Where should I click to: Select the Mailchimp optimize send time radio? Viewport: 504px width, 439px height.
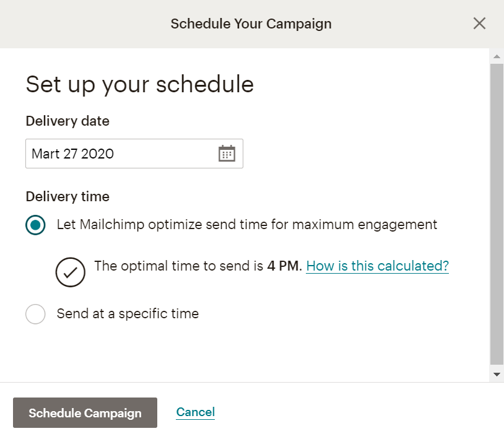pyautogui.click(x=35, y=225)
